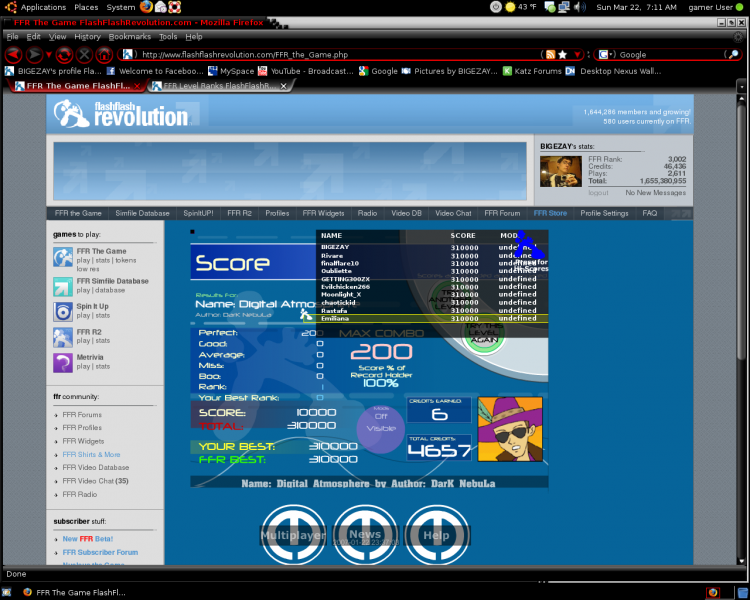Open the forward history dropdown arrow
Screen dimensions: 750x600
tap(48, 55)
